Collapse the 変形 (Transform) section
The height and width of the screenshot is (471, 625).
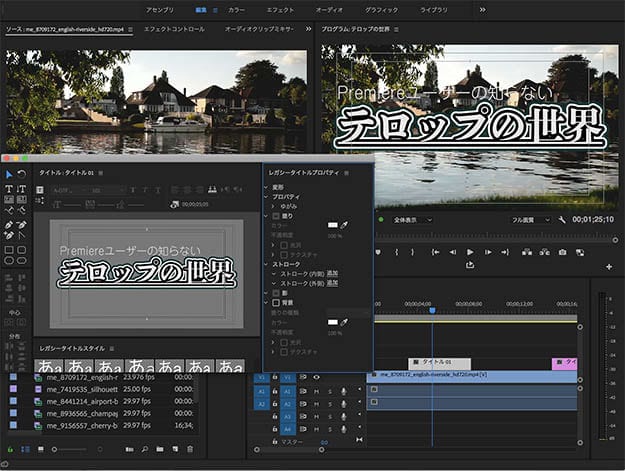[266, 187]
